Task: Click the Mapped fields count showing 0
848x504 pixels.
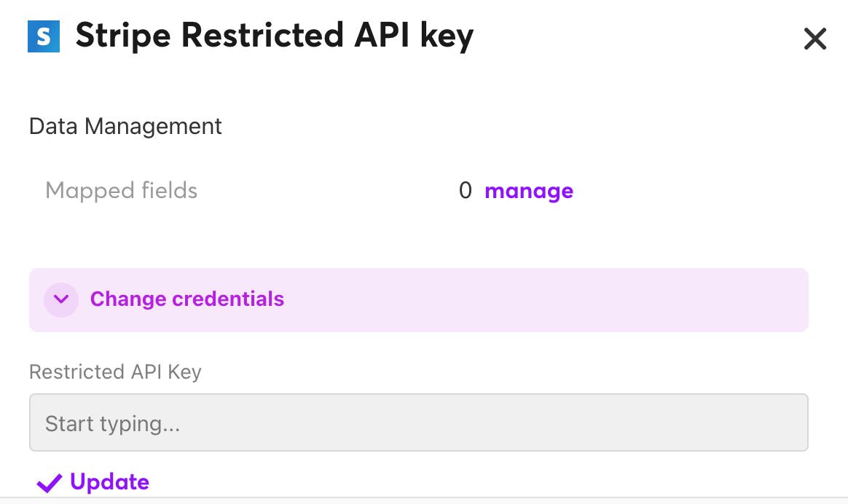Action: (x=466, y=190)
